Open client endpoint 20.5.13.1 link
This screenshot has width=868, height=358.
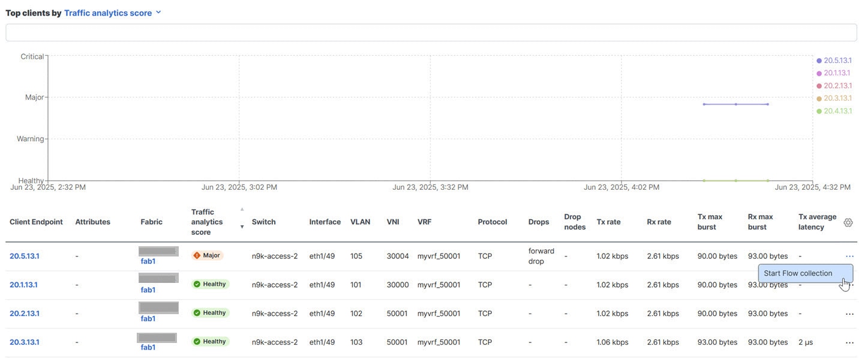point(25,256)
